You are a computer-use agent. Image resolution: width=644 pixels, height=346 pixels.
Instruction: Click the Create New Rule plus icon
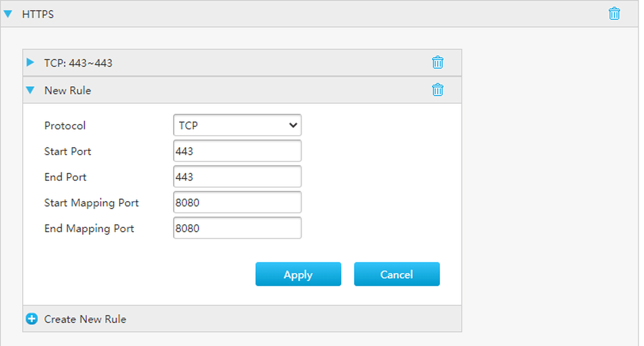32,319
